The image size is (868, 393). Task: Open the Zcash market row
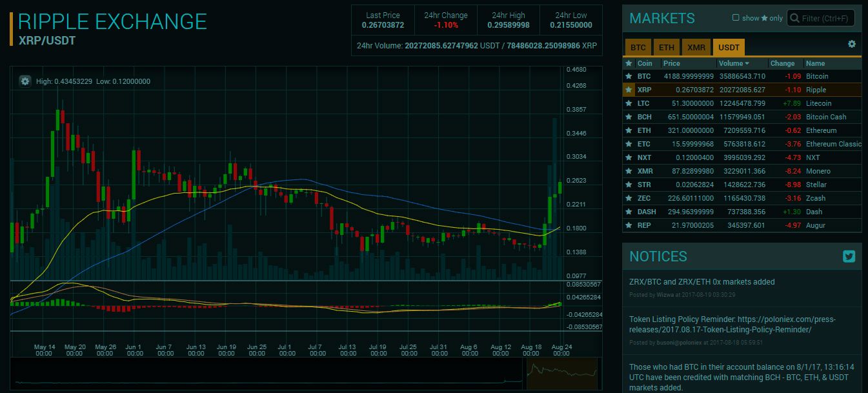[x=742, y=198]
